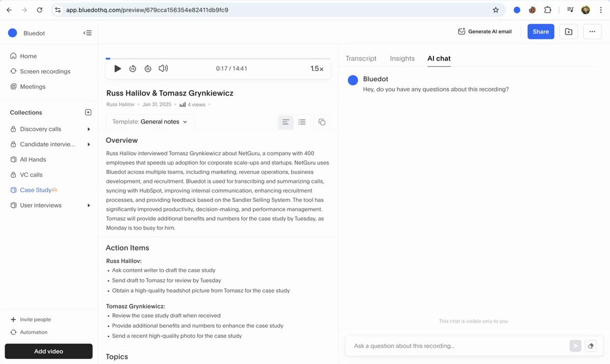The height and width of the screenshot is (364, 610).
Task: Open the browser profile avatar
Action: point(586,10)
